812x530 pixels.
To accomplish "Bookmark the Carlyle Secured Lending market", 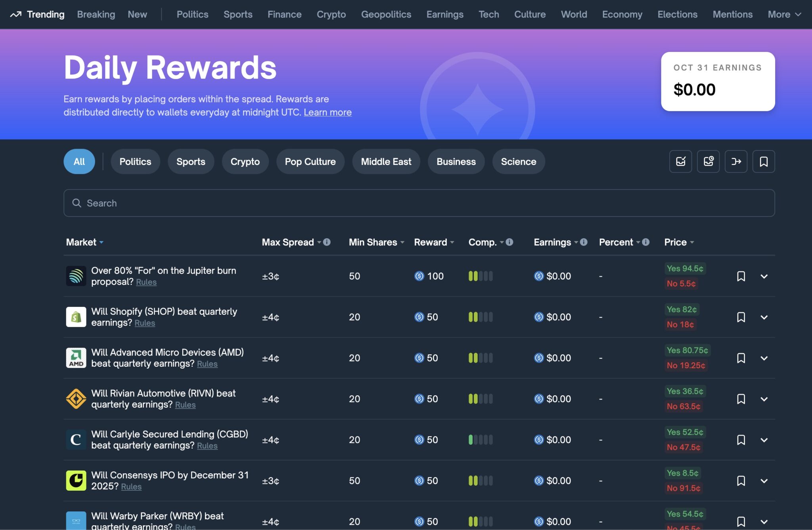I will pos(741,440).
